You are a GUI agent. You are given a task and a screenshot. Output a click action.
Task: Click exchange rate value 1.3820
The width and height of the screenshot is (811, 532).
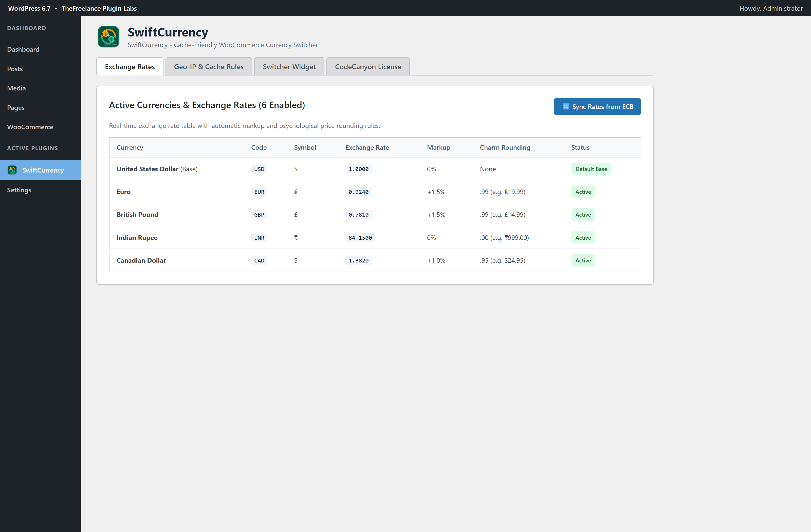click(x=358, y=260)
